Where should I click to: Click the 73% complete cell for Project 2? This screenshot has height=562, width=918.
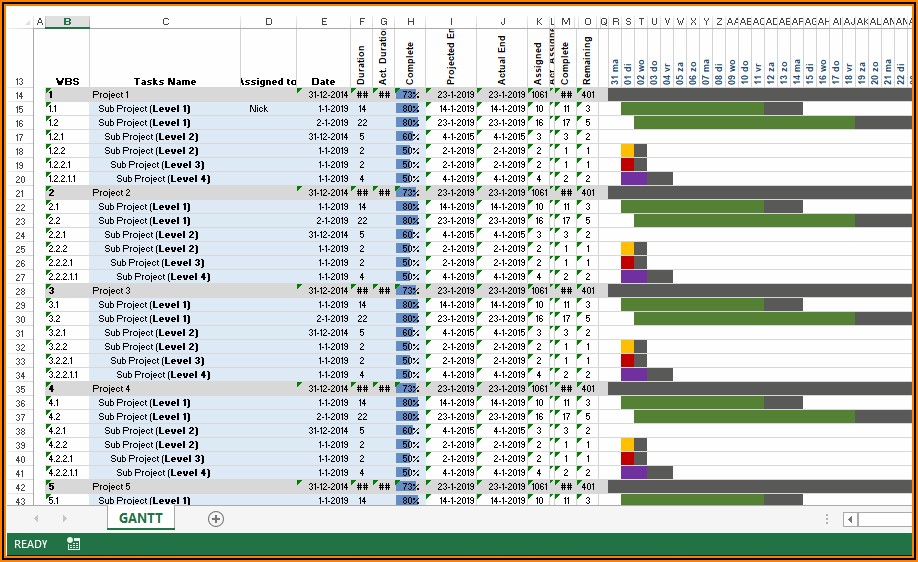(x=410, y=193)
